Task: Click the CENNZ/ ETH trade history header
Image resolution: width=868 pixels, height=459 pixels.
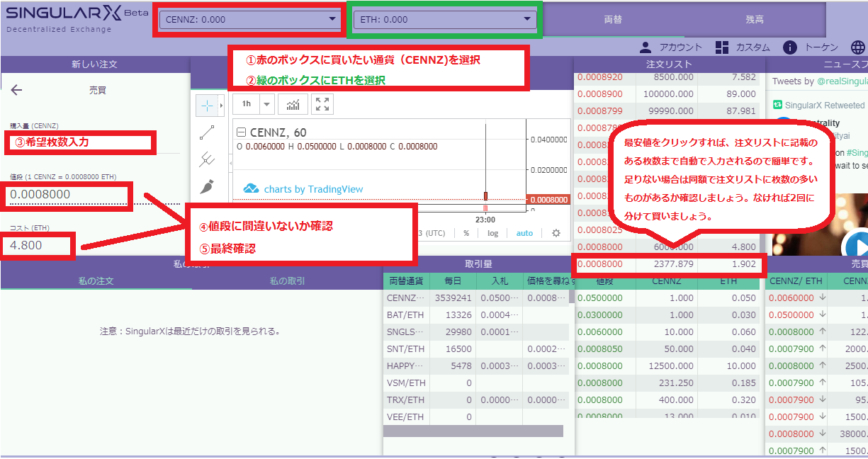Action: point(796,281)
